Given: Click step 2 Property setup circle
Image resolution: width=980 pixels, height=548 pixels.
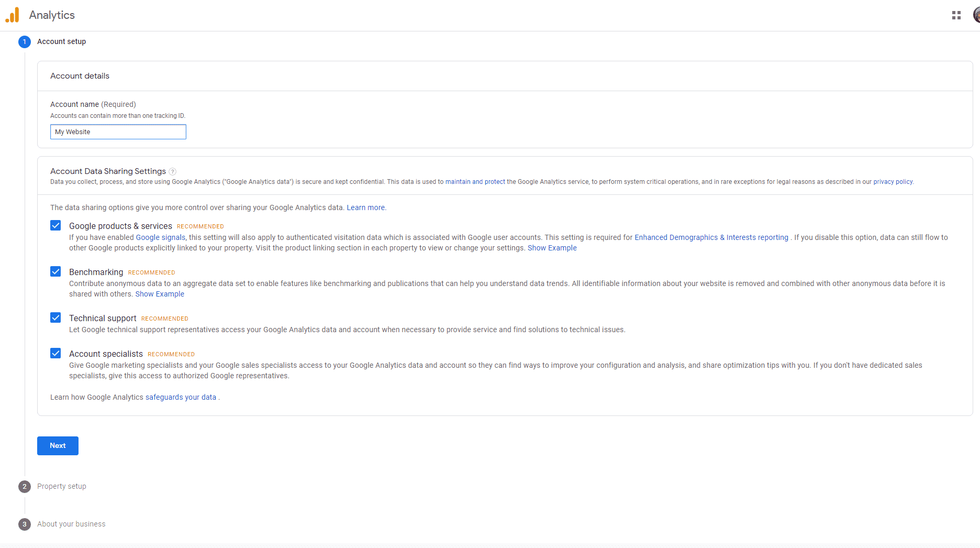Looking at the screenshot, I should coord(25,487).
